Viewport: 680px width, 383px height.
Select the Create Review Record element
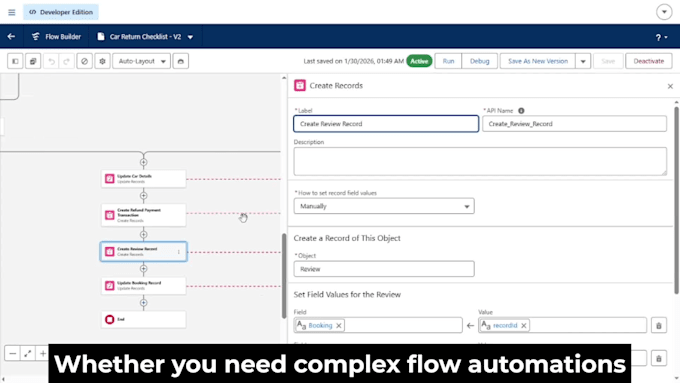144,252
